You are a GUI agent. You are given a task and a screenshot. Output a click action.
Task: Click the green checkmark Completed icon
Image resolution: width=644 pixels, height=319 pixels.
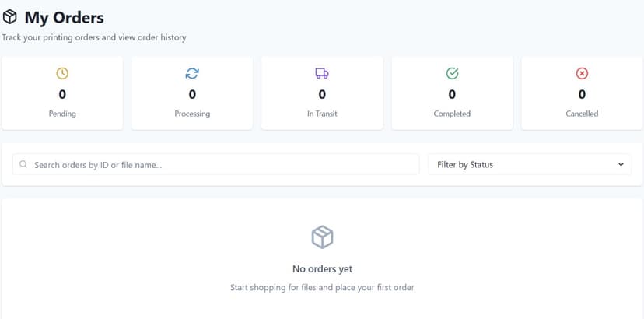tap(452, 73)
